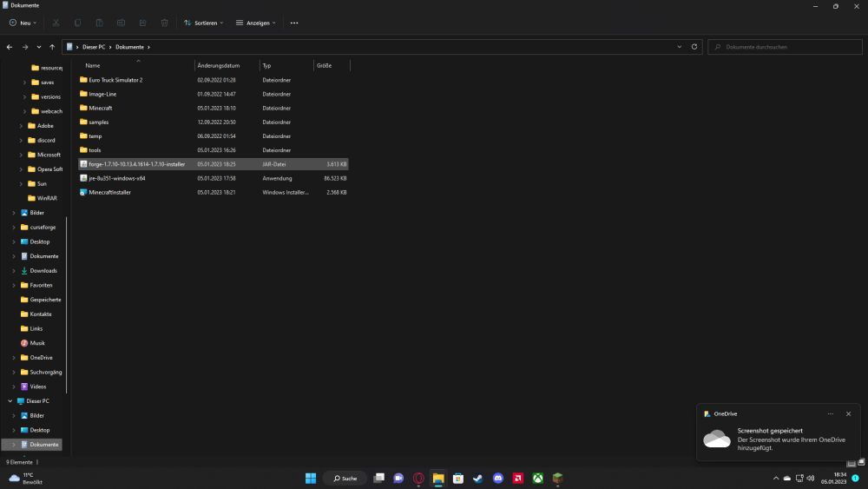
Task: Expand the saves folder in sidebar
Action: (24, 83)
